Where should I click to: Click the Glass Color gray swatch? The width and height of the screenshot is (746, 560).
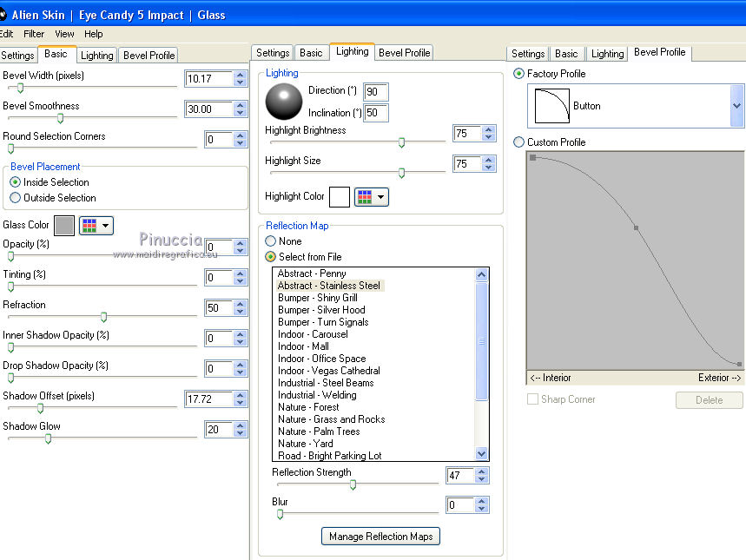click(x=64, y=226)
